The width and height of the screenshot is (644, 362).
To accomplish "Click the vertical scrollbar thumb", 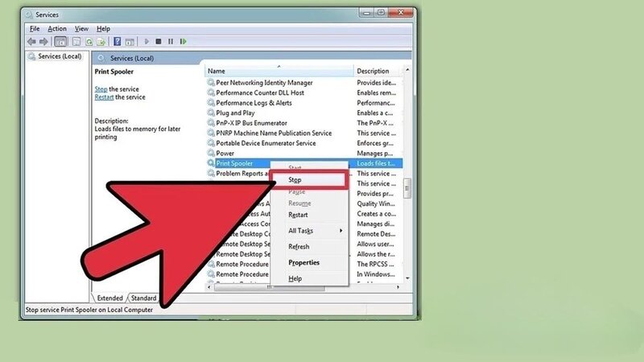I will click(407, 188).
